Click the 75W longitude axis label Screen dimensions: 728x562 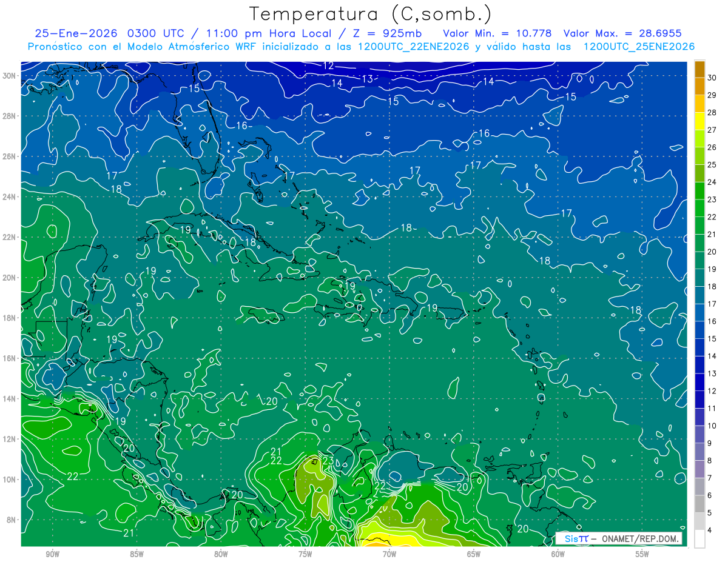pos(305,554)
